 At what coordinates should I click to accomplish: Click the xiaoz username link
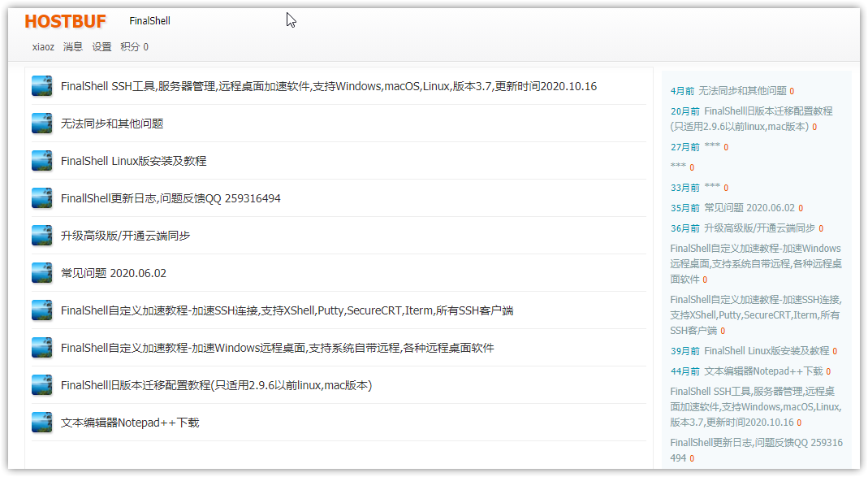pos(43,47)
